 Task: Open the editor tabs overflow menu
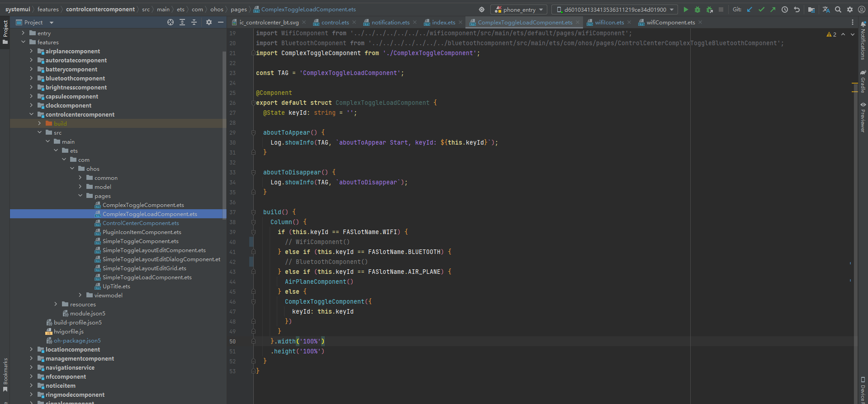point(853,22)
